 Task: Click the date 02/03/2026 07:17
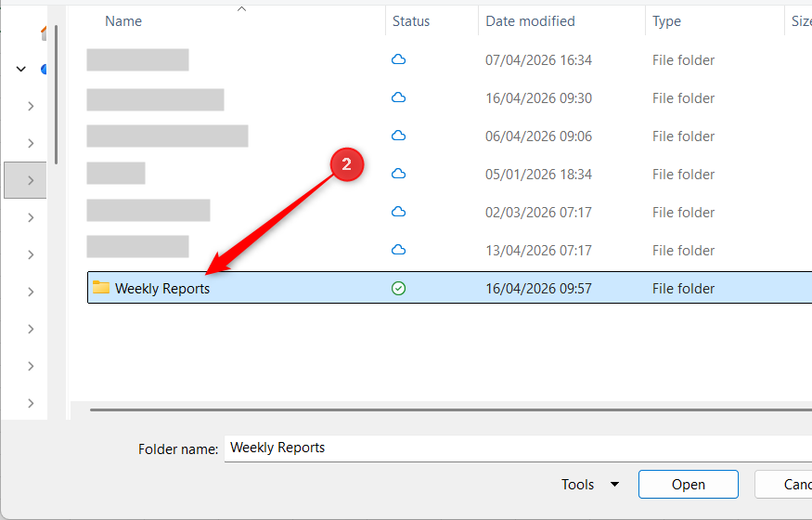pyautogui.click(x=538, y=213)
